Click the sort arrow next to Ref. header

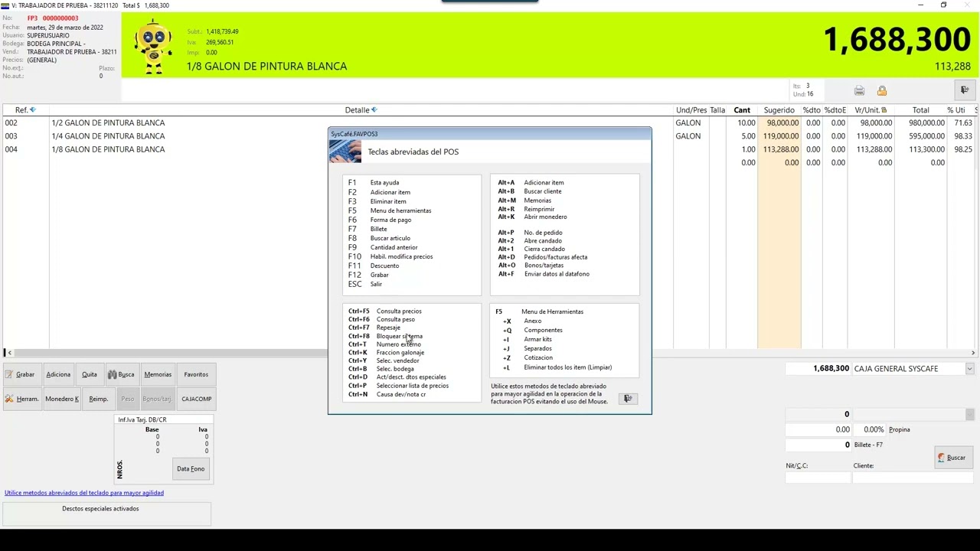point(32,110)
